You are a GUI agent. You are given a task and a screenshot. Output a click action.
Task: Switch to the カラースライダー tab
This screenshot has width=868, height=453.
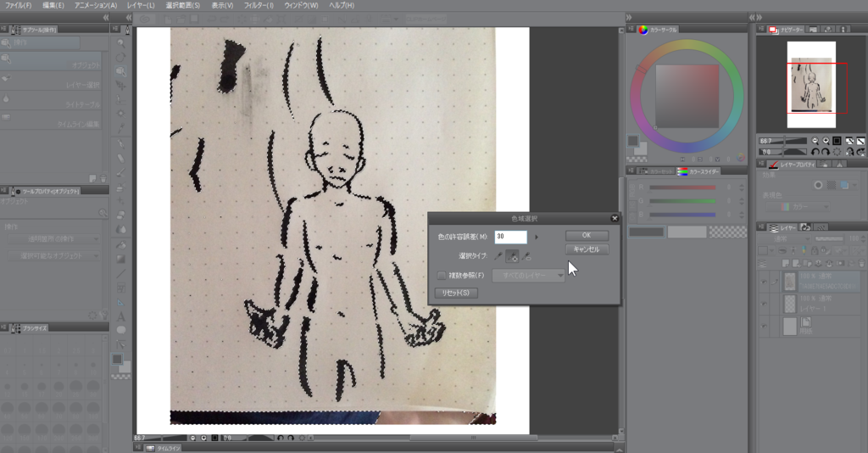pyautogui.click(x=698, y=171)
